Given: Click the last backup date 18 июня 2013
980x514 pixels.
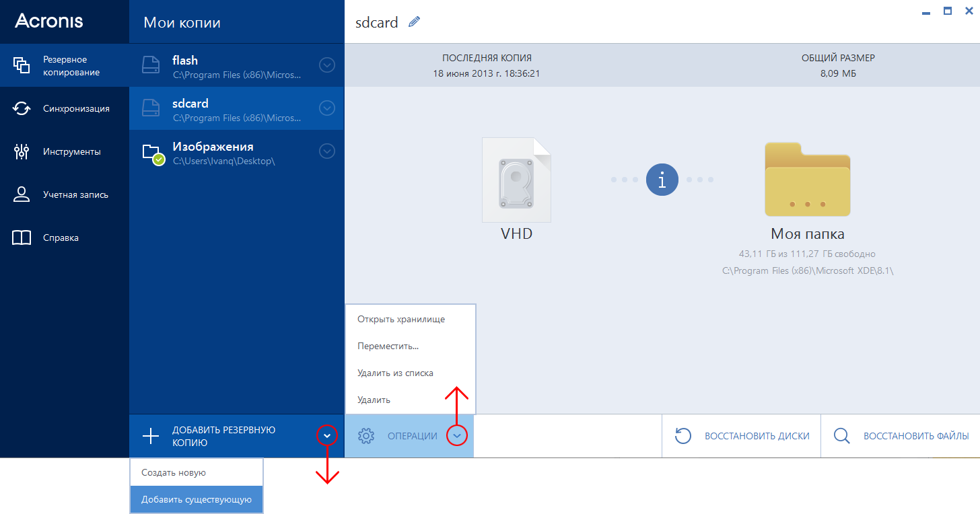Looking at the screenshot, I should click(x=487, y=73).
